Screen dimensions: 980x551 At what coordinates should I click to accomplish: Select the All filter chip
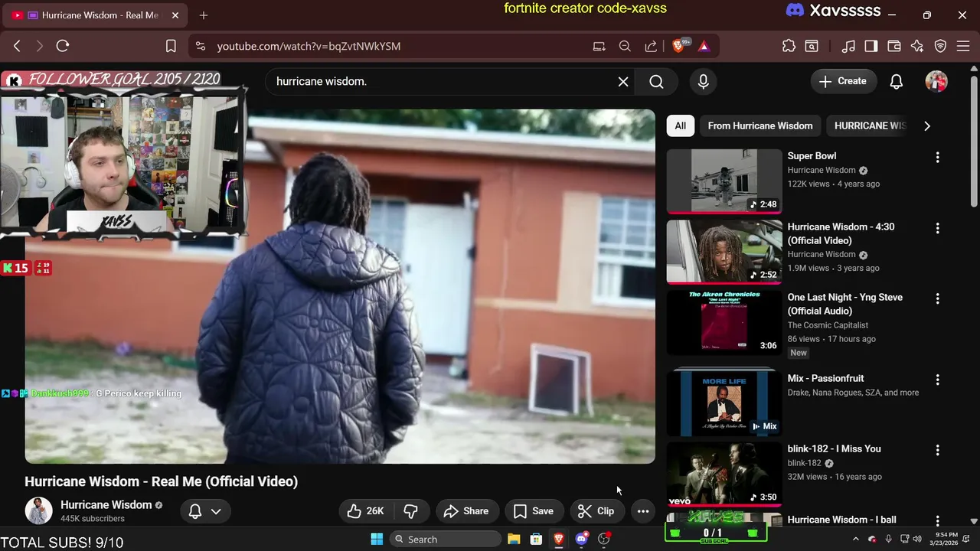(680, 126)
